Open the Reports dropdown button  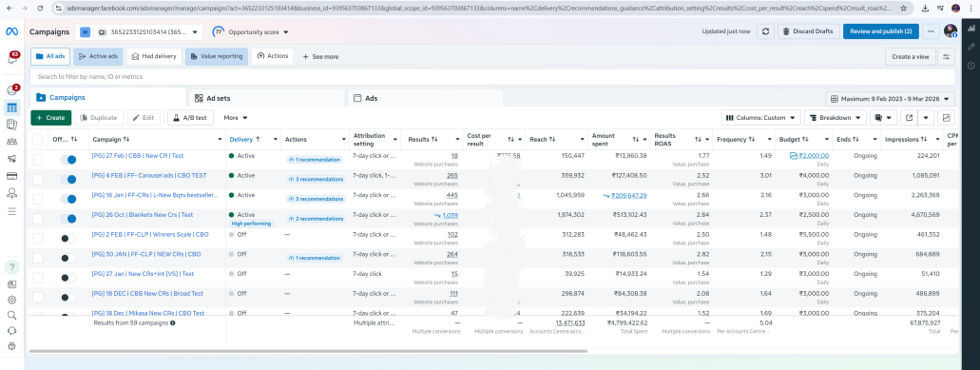(884, 118)
